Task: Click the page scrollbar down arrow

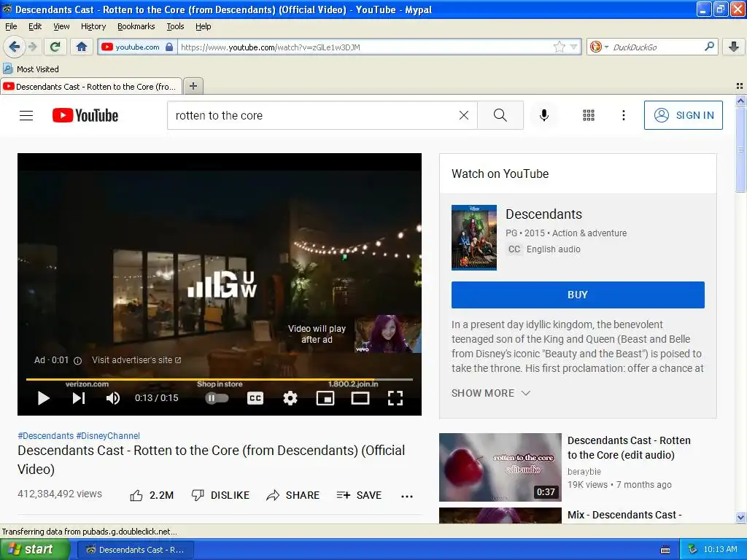Action: [x=740, y=517]
